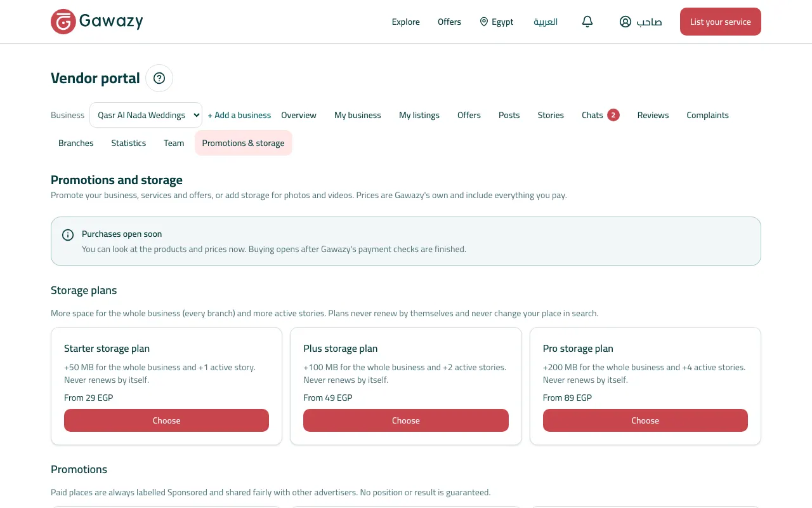Click the Add a business link

tap(239, 115)
